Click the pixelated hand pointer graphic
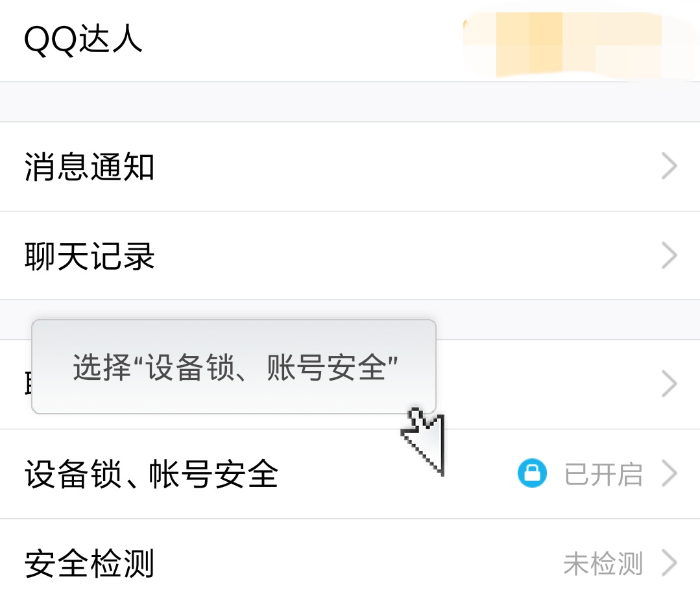 coord(423,441)
